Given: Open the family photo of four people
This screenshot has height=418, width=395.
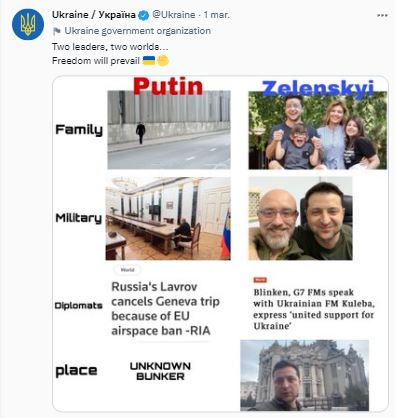Looking at the screenshot, I should [x=318, y=130].
